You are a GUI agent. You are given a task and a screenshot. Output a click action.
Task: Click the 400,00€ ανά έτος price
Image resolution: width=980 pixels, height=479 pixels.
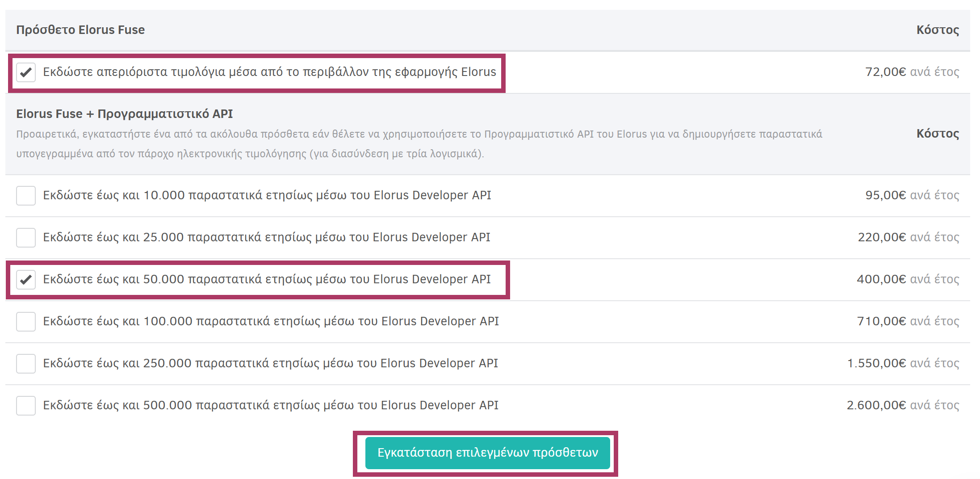click(908, 279)
